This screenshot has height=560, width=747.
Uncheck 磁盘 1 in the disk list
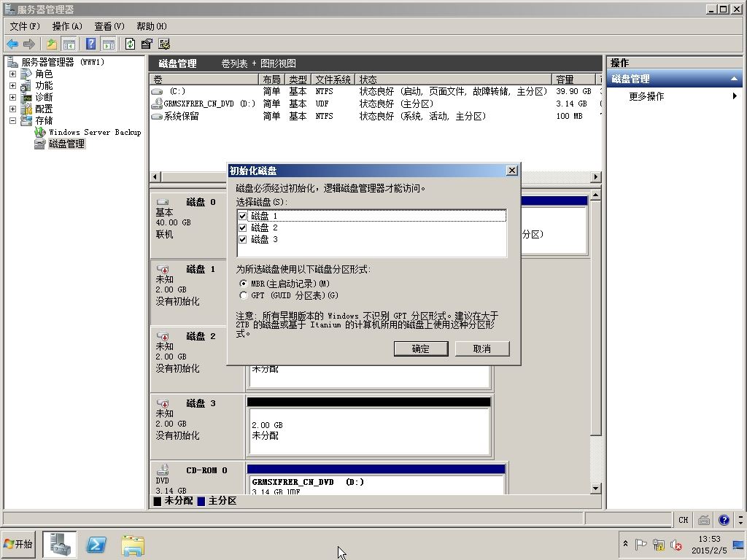click(x=242, y=216)
